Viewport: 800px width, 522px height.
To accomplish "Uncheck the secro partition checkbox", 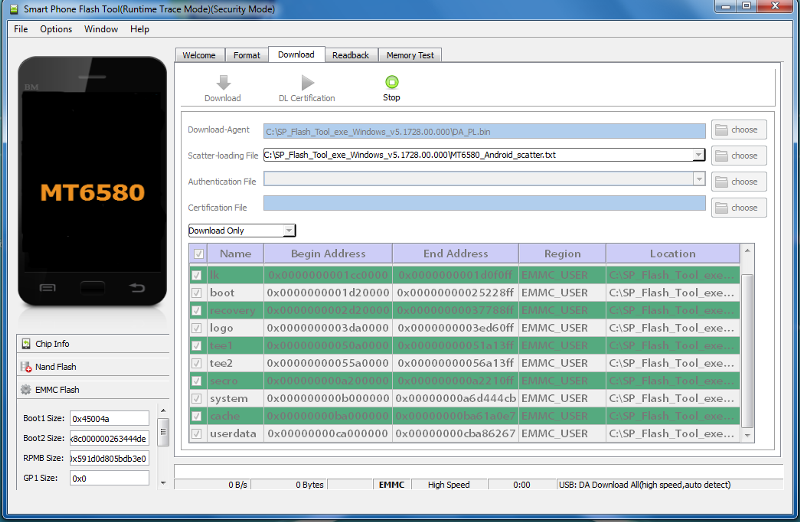I will click(196, 381).
